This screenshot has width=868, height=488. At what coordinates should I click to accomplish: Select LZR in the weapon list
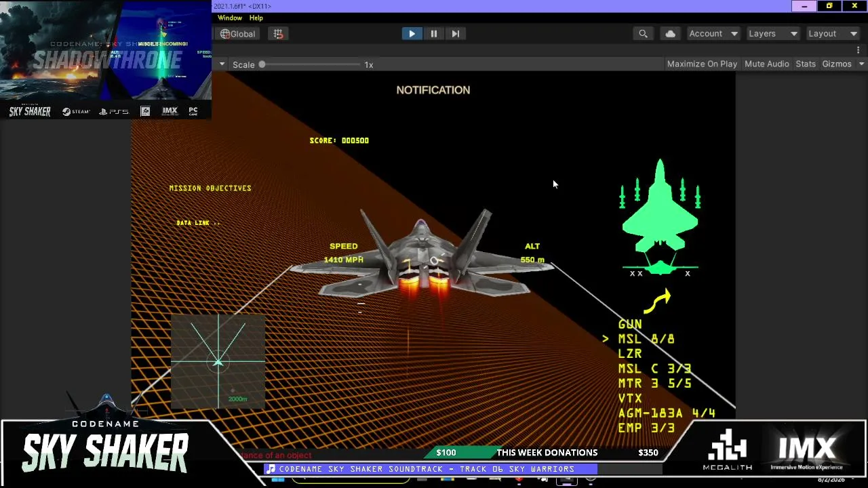point(630,354)
